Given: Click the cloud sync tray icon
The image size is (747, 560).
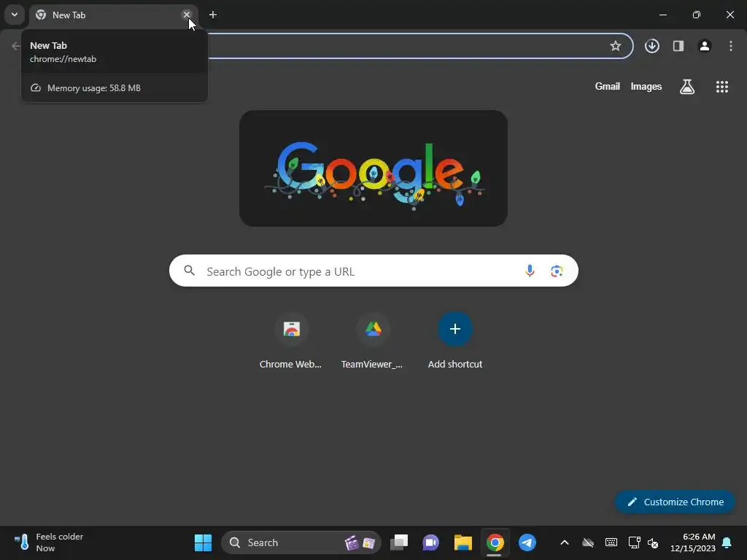Looking at the screenshot, I should (588, 542).
